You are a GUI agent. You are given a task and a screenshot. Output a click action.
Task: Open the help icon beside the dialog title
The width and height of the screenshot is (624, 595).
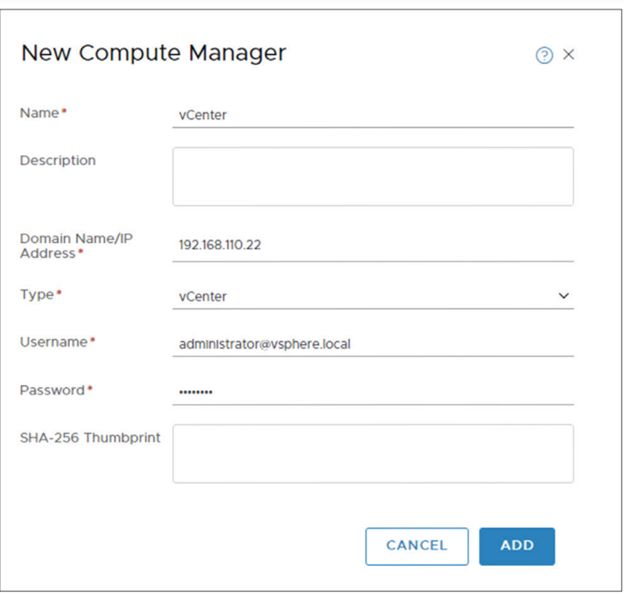[544, 55]
